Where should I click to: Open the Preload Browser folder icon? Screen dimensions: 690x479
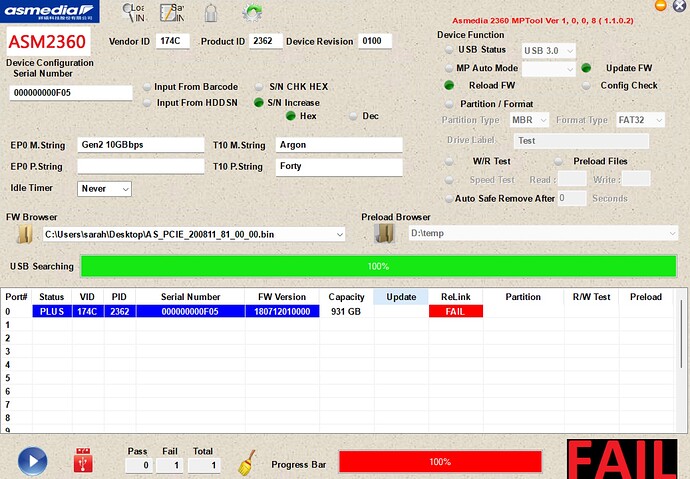coord(384,233)
